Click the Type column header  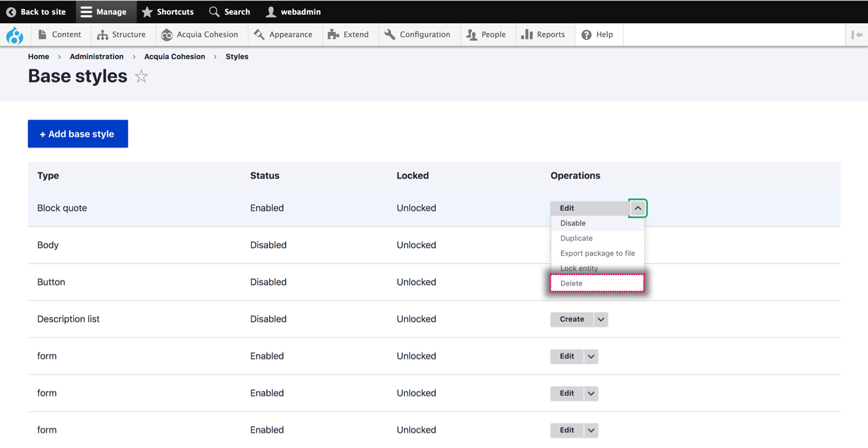coord(48,176)
